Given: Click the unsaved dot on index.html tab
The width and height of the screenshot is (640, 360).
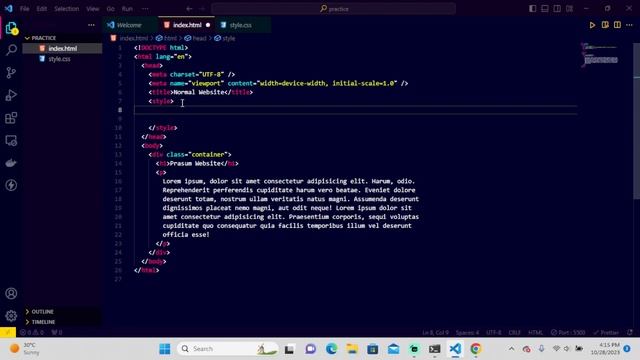Looking at the screenshot, I should tap(208, 25).
